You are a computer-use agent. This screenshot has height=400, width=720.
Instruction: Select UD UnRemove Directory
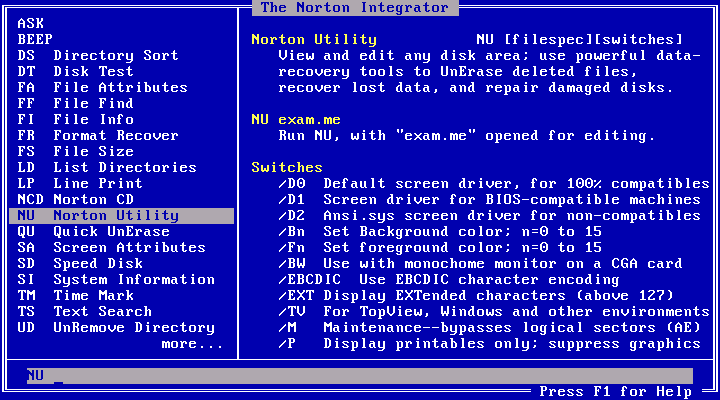116,328
